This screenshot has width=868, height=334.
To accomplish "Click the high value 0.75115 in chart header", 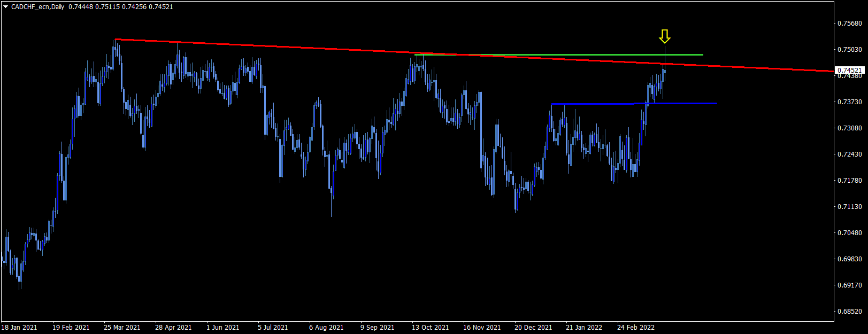I will click(x=107, y=7).
